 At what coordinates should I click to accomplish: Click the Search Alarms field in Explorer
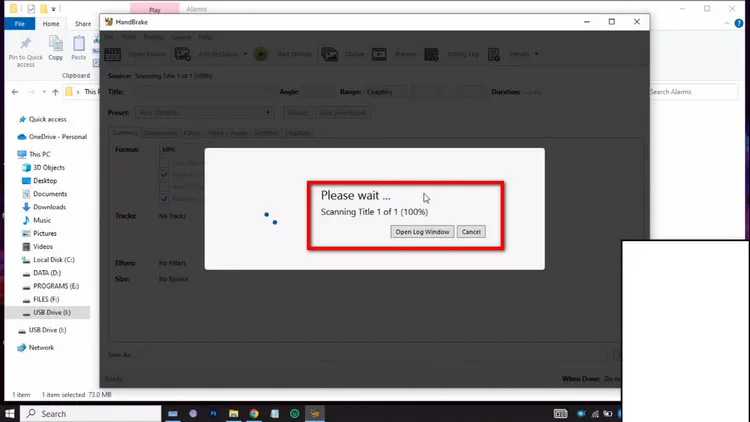693,92
